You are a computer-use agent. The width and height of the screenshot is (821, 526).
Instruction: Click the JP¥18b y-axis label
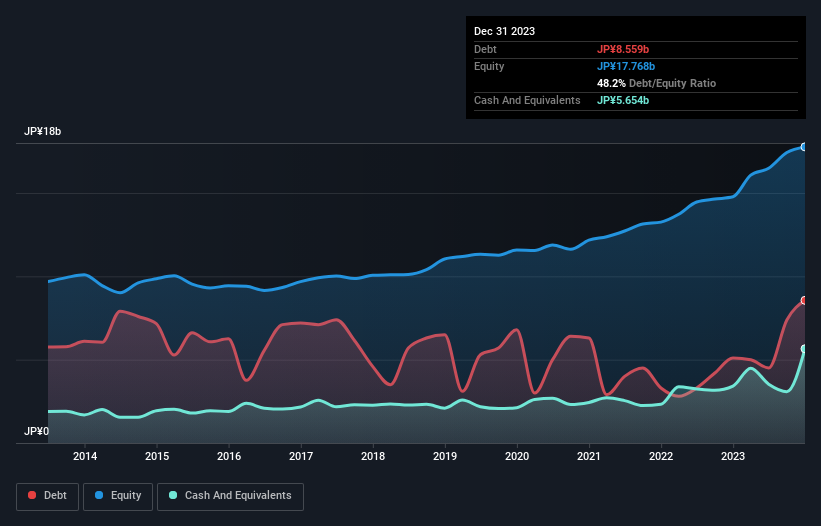click(x=42, y=131)
